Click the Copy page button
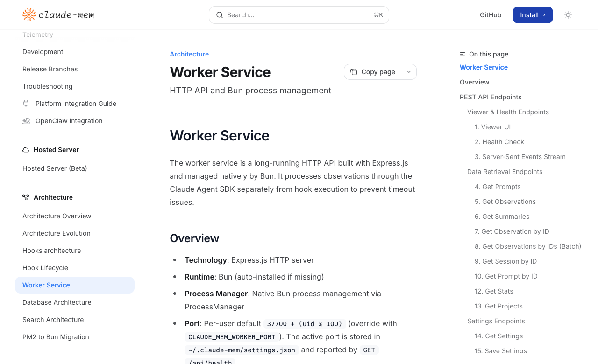The image size is (598, 364). 373,72
